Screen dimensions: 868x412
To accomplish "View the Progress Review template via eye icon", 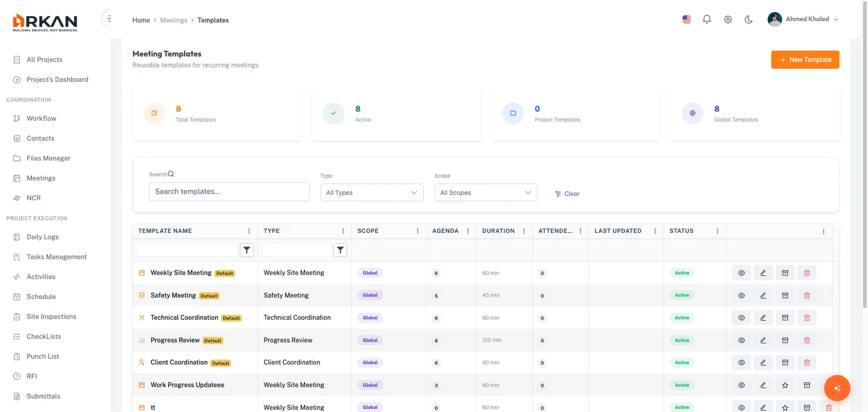I will pos(741,340).
